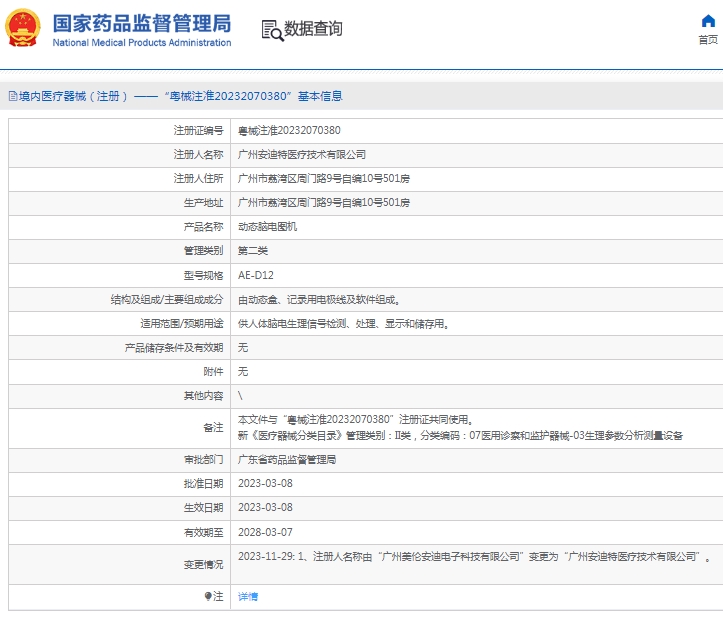Click the 管理类别 row label
Viewport: 723px width, 618px height.
[203, 250]
